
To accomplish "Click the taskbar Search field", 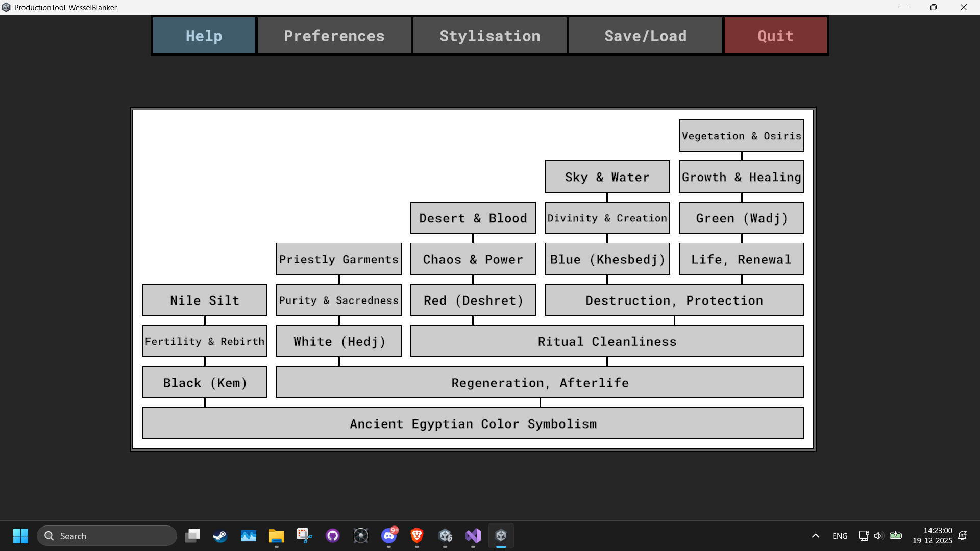I will tap(107, 536).
